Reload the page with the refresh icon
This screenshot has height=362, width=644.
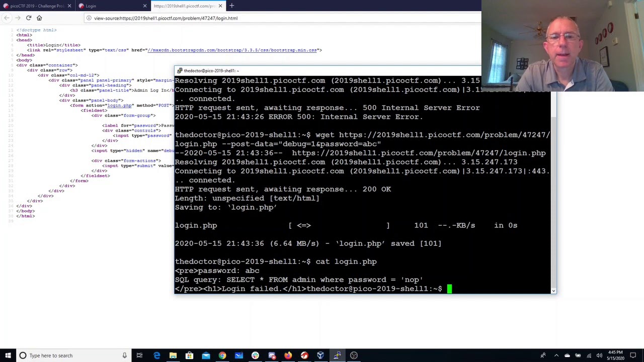tap(29, 18)
